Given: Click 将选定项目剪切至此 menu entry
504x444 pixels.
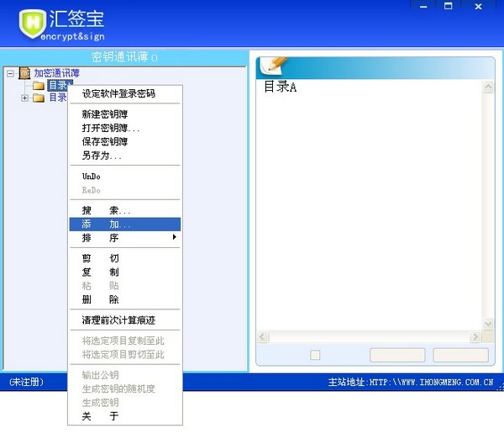Looking at the screenshot, I should pos(125,355).
